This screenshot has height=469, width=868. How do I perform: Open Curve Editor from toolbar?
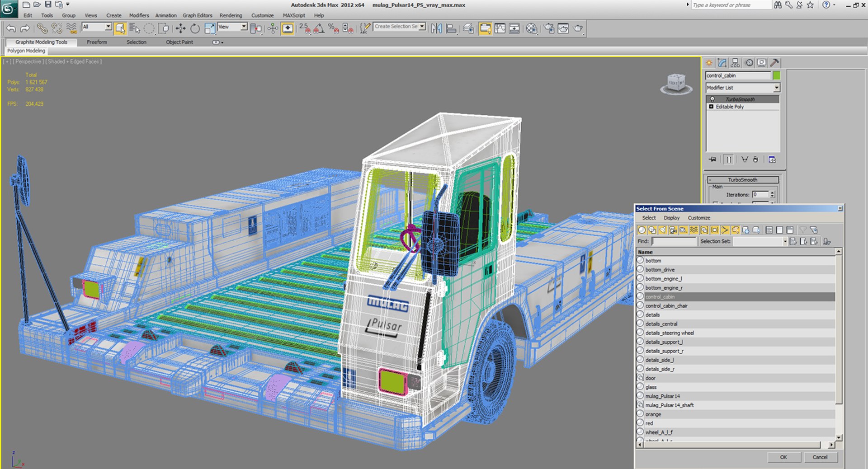[x=500, y=28]
